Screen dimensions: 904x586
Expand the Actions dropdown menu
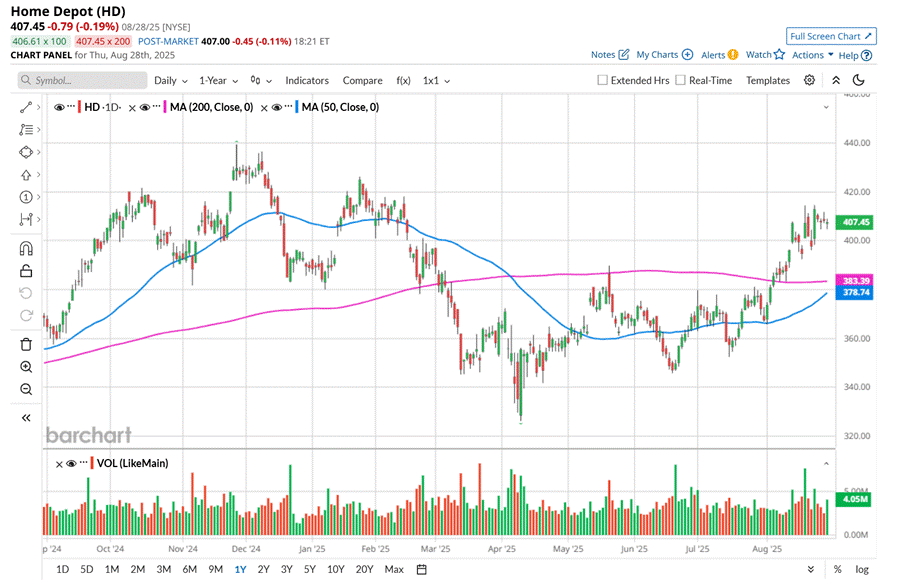pyautogui.click(x=812, y=55)
